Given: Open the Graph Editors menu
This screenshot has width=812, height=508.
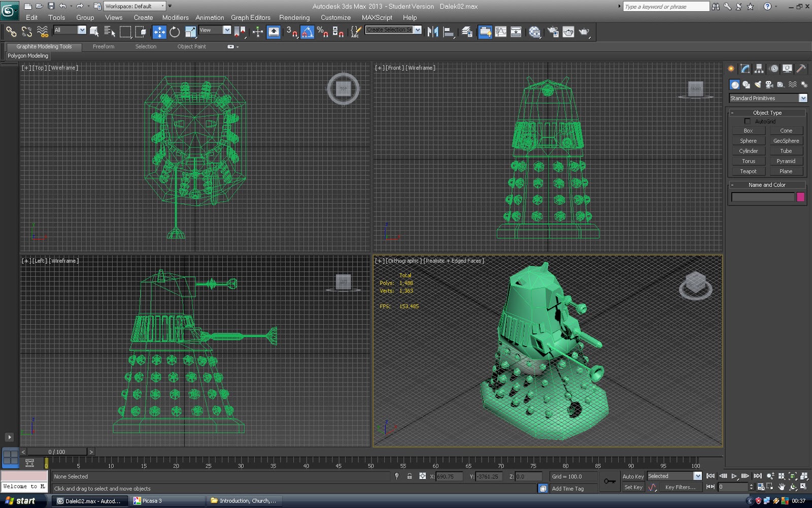Looking at the screenshot, I should (x=251, y=17).
